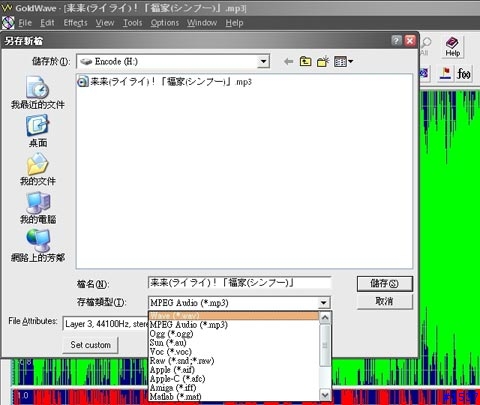
Task: Open the Help menu
Action: coord(234,23)
